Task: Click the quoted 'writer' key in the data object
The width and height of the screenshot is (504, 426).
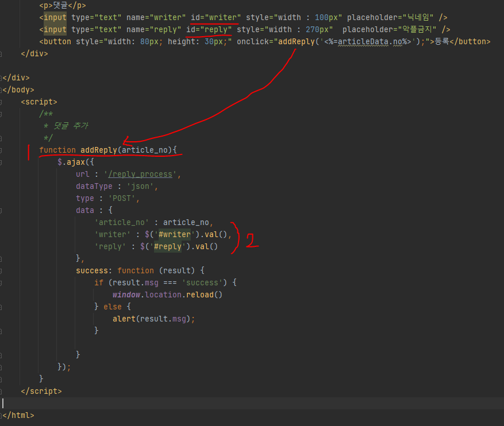Action: coord(113,234)
